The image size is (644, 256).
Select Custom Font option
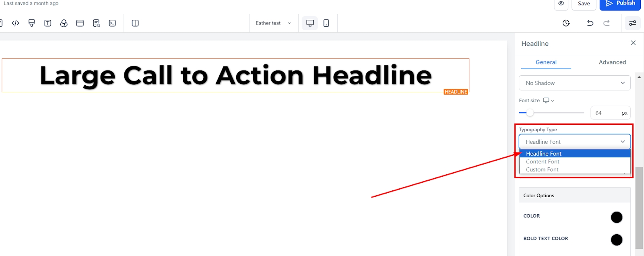(542, 169)
